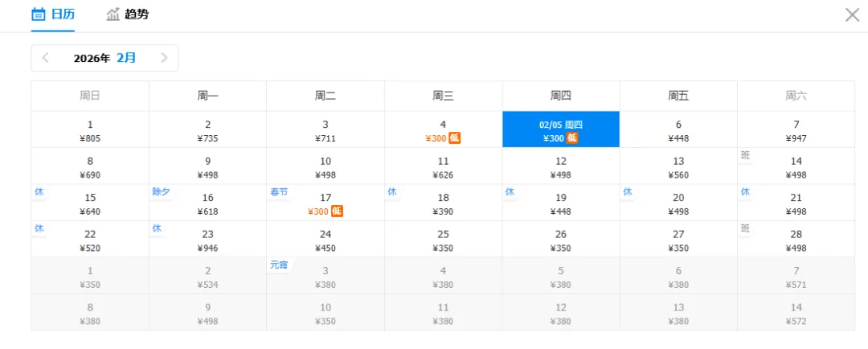868x349 pixels.
Task: Click the 低 badge on February 17
Action: click(x=337, y=211)
